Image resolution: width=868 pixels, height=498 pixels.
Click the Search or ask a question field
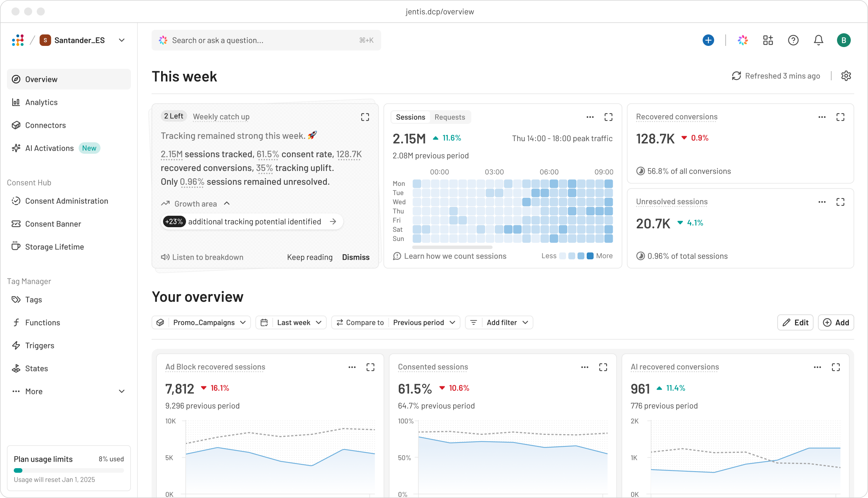(x=266, y=40)
